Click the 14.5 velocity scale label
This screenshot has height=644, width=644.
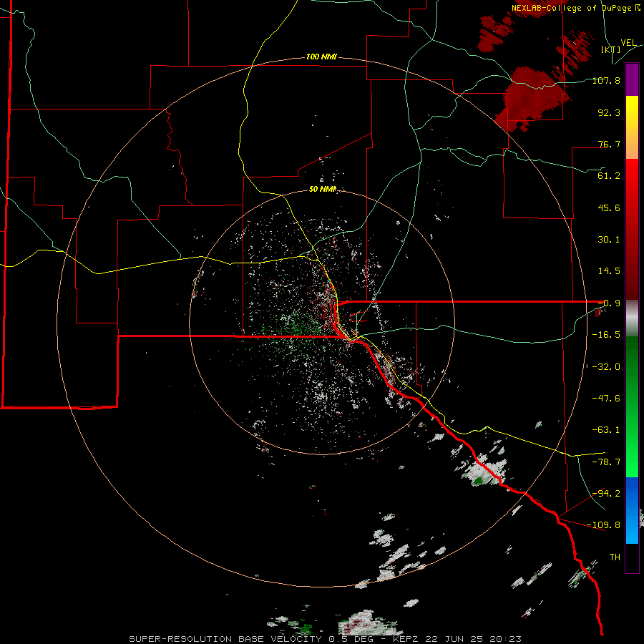pos(609,271)
